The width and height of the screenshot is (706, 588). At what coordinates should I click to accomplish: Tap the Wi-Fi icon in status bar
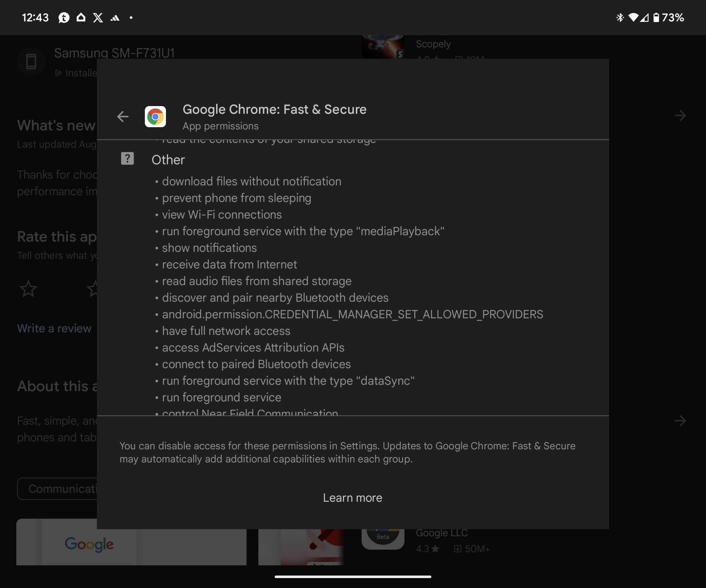(633, 18)
